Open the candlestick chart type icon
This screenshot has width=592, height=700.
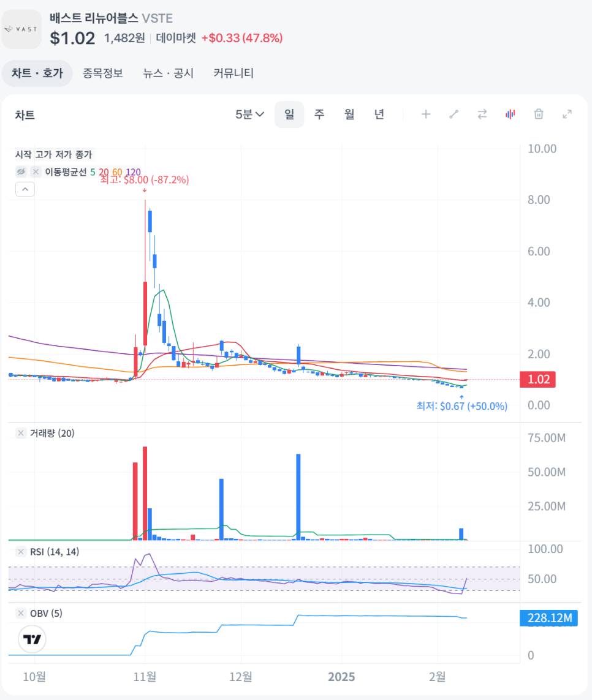(510, 115)
